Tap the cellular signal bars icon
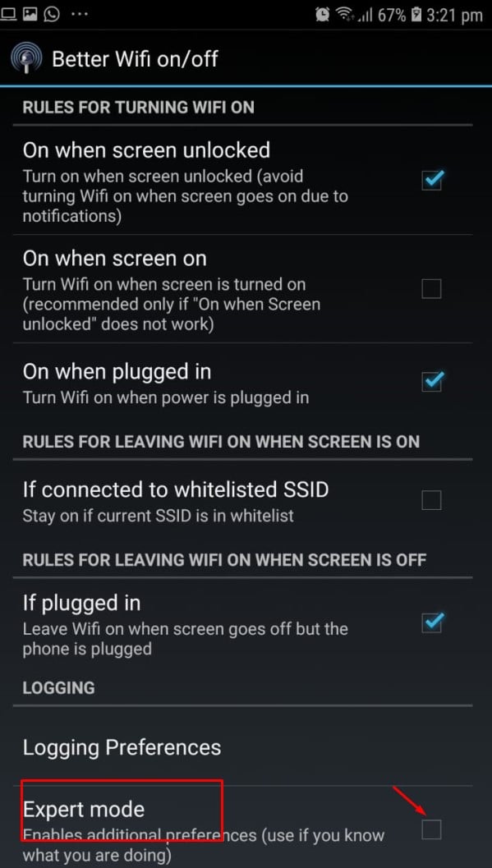The width and height of the screenshot is (492, 868). click(x=365, y=16)
